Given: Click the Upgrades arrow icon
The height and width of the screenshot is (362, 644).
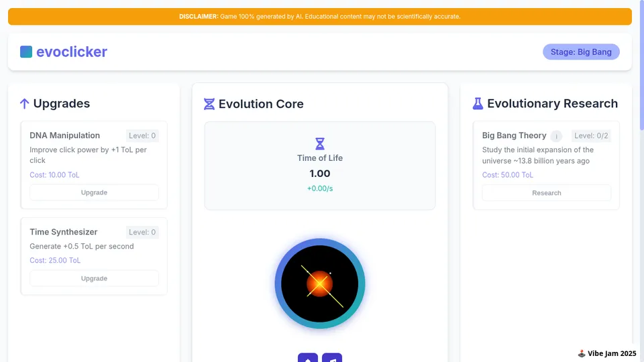Looking at the screenshot, I should [24, 104].
